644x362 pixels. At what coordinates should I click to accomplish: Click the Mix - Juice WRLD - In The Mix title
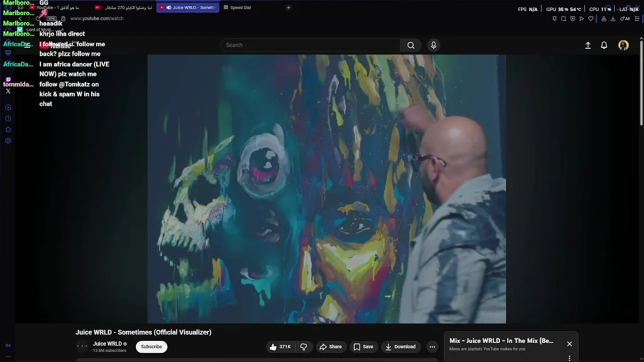tap(501, 341)
